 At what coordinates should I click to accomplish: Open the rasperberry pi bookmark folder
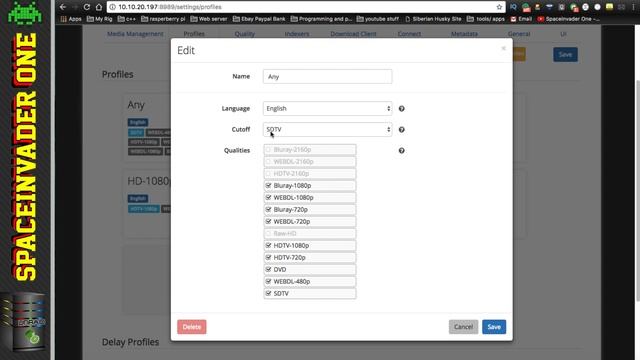(163, 19)
